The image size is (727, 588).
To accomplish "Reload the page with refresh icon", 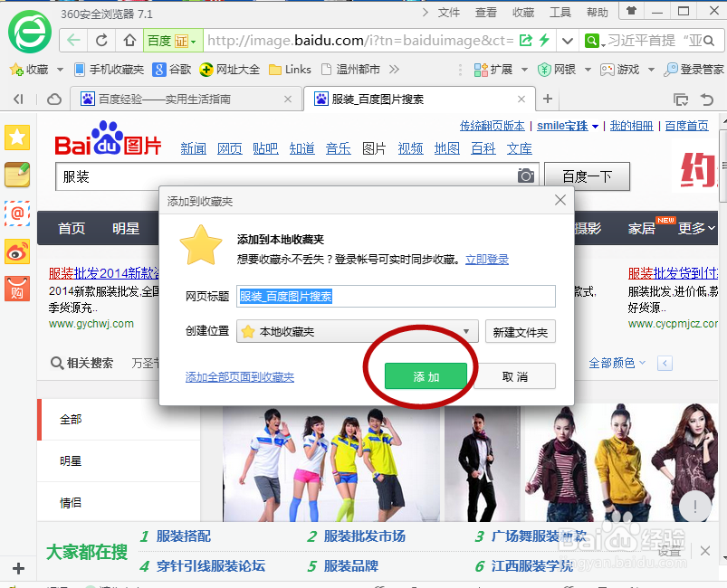I will tap(102, 41).
